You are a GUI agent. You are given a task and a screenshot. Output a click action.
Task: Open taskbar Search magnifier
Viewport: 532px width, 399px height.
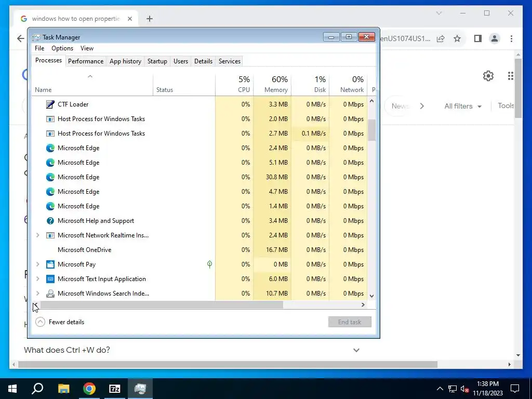pyautogui.click(x=37, y=389)
